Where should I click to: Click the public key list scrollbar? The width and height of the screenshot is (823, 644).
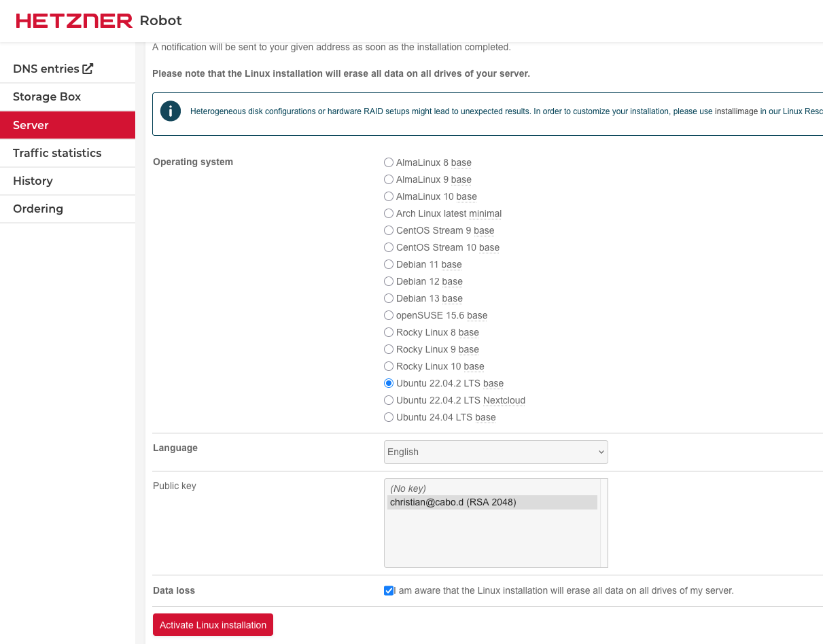[603, 522]
